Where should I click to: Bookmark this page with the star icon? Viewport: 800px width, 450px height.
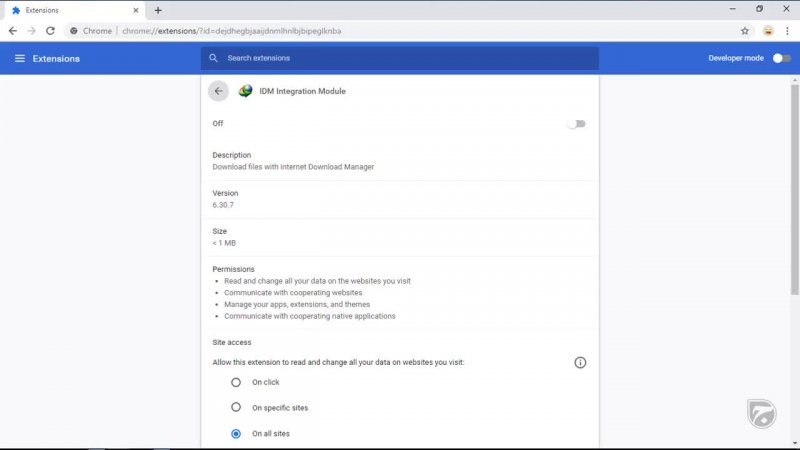tap(745, 31)
